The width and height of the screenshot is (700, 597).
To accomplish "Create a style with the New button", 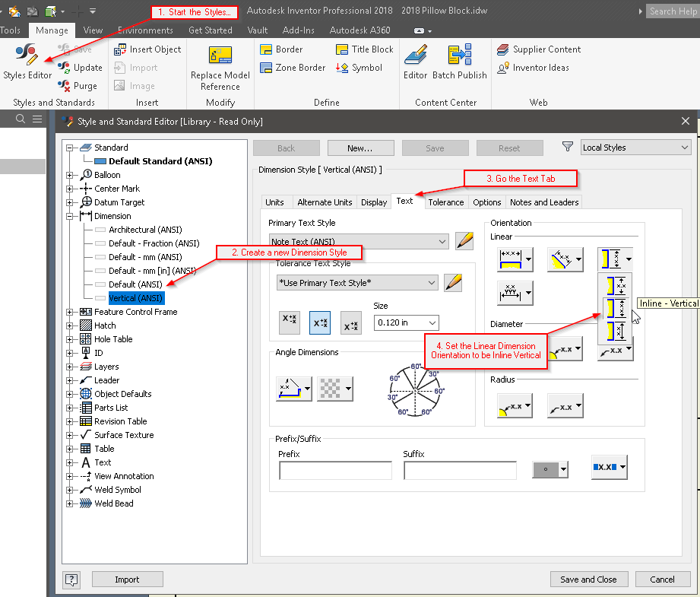I will (360, 147).
